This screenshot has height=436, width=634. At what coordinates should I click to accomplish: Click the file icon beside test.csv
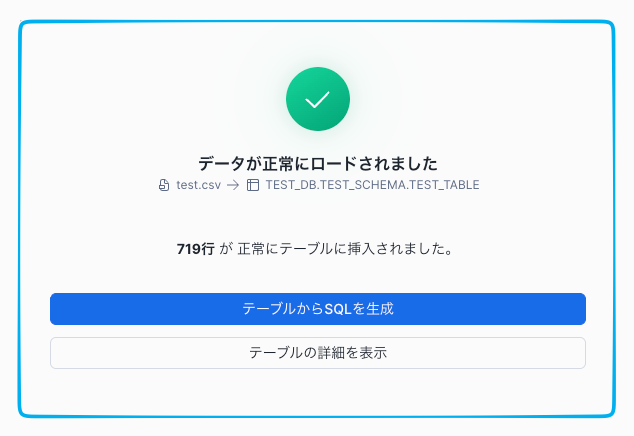[x=164, y=185]
